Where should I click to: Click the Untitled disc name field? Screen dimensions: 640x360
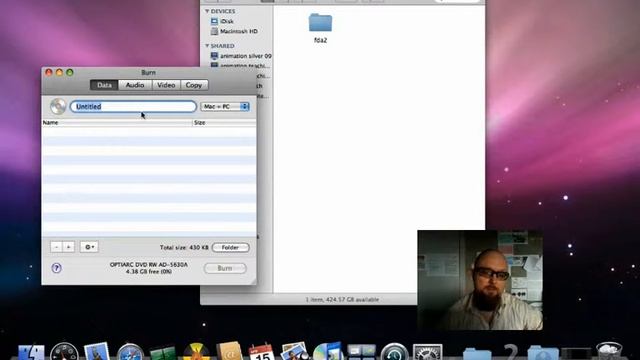(133, 107)
